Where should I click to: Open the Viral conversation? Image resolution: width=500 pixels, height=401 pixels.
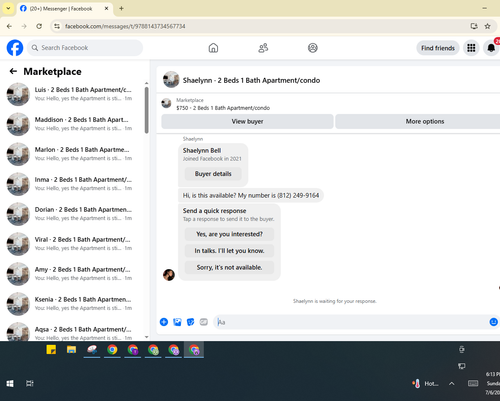point(73,244)
